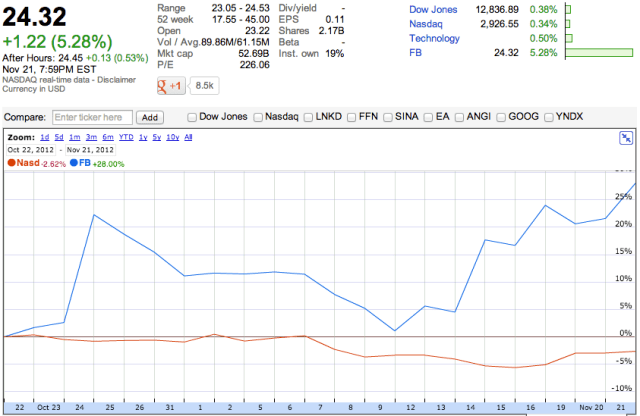This screenshot has height=416, width=640.
Task: Edit the Nov 21, 2012 end date
Action: 90,150
